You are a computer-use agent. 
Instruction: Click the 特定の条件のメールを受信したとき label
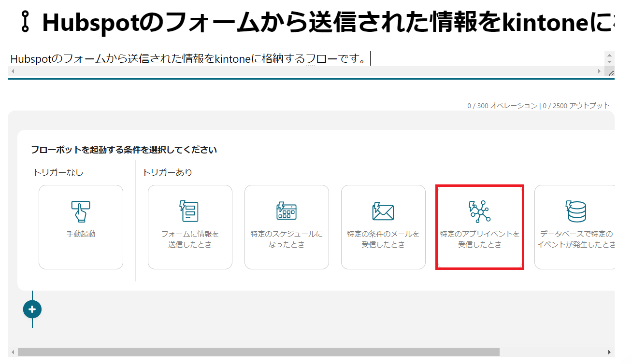point(383,239)
